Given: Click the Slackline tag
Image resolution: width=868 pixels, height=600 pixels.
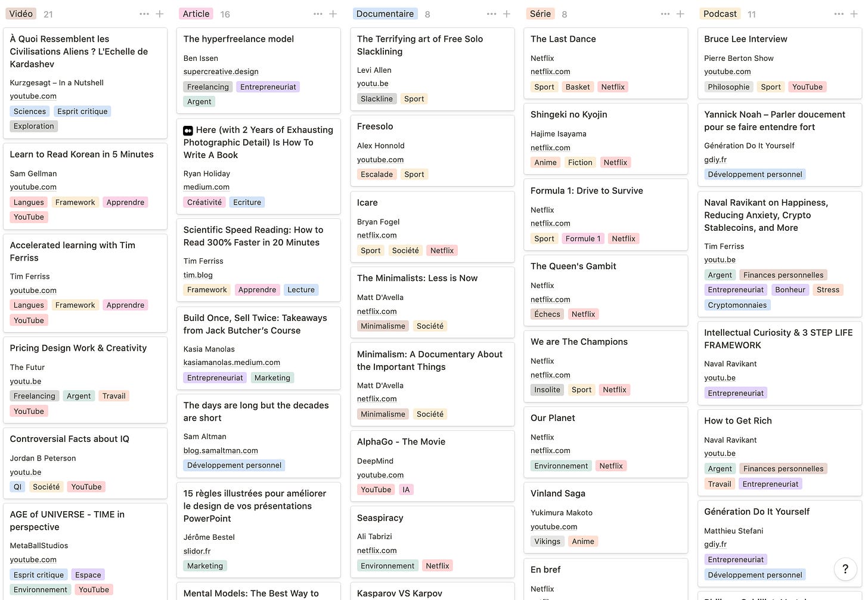Looking at the screenshot, I should [377, 99].
